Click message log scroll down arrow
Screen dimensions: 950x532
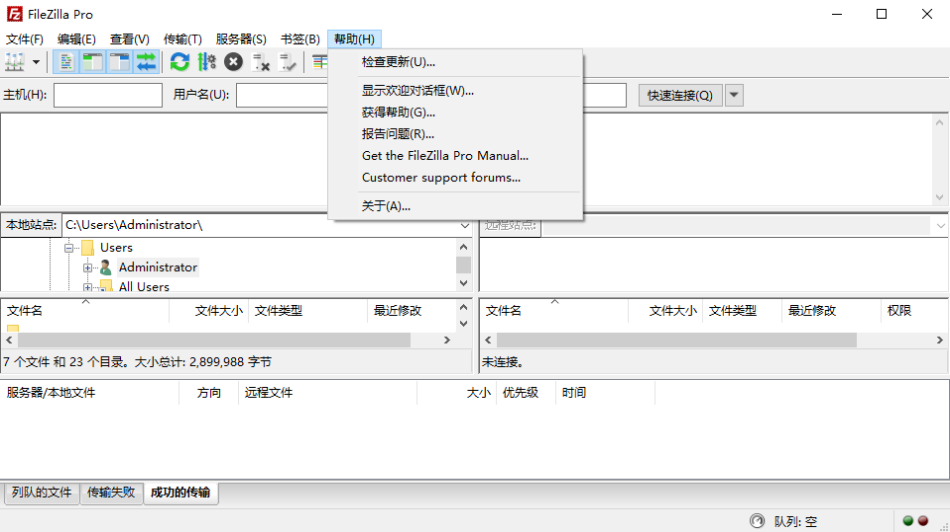(x=940, y=198)
